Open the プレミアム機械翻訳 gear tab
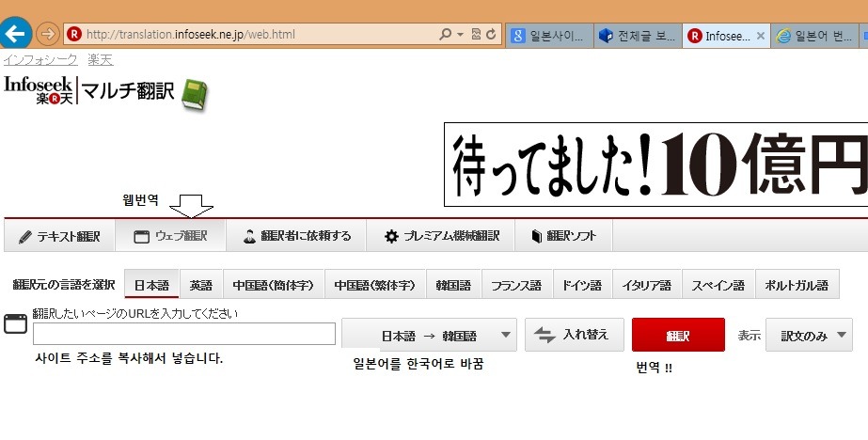868x440 pixels. pyautogui.click(x=441, y=236)
